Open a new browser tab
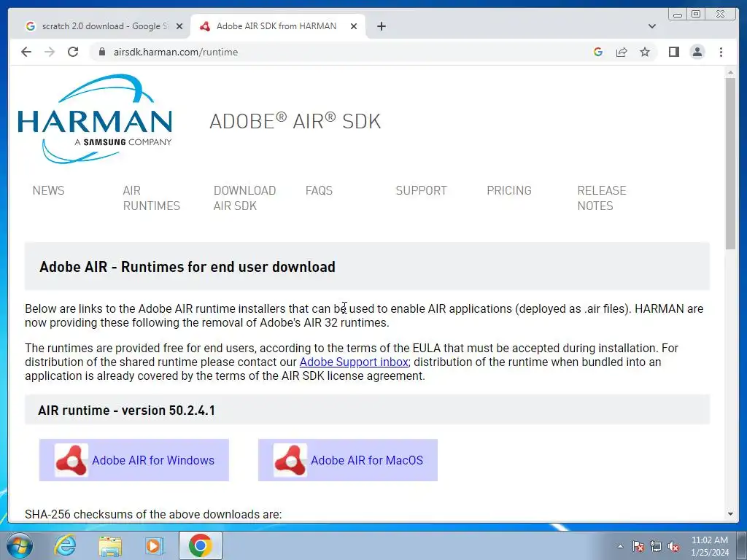The height and width of the screenshot is (560, 747). click(x=381, y=26)
